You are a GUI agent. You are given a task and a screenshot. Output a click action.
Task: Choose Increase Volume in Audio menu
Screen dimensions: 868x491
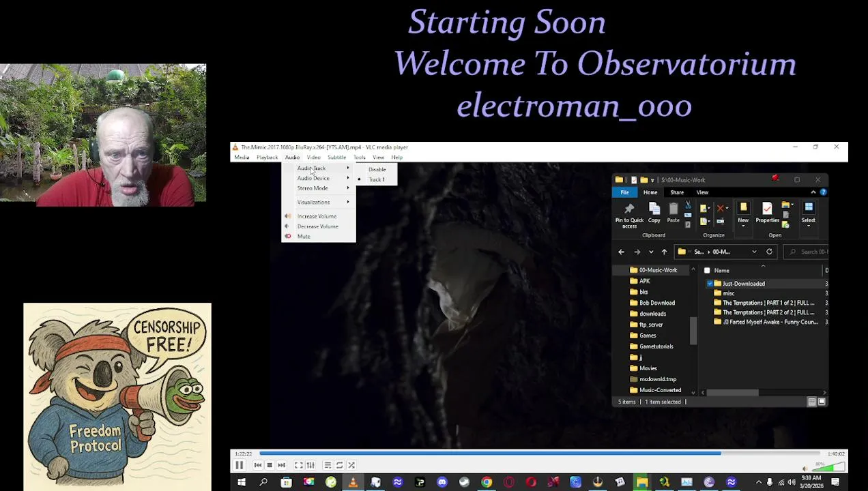coord(319,216)
